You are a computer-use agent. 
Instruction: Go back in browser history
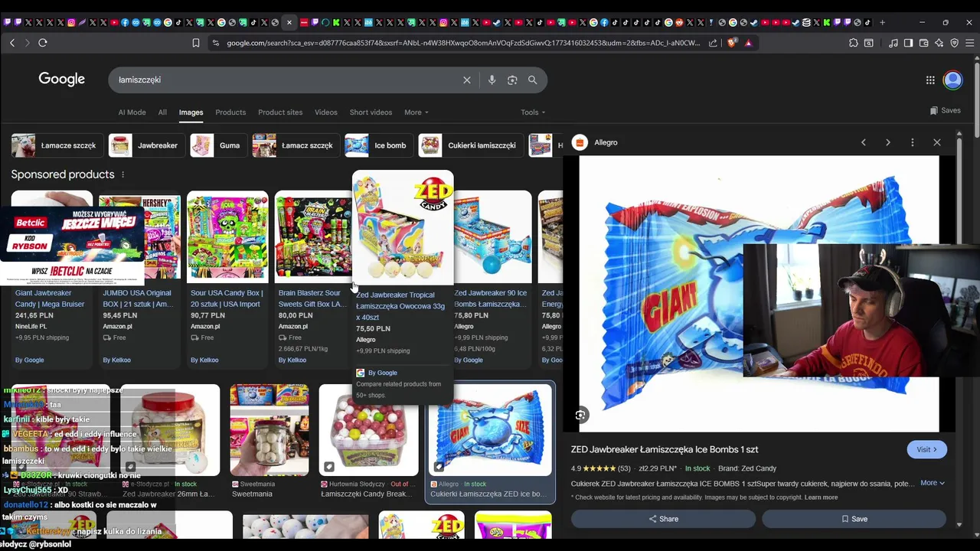point(12,43)
